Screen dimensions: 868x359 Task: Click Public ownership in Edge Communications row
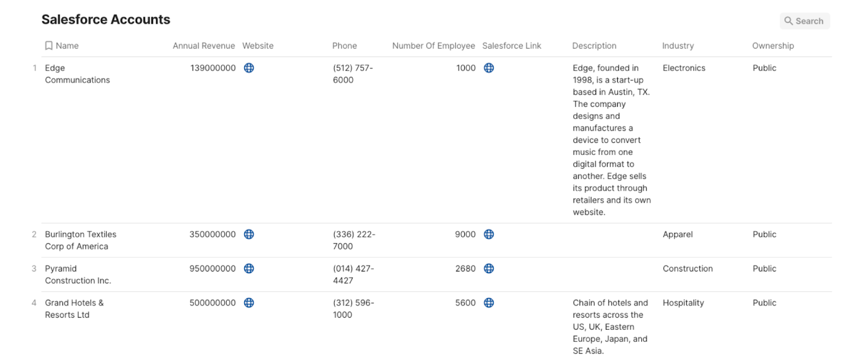point(764,68)
